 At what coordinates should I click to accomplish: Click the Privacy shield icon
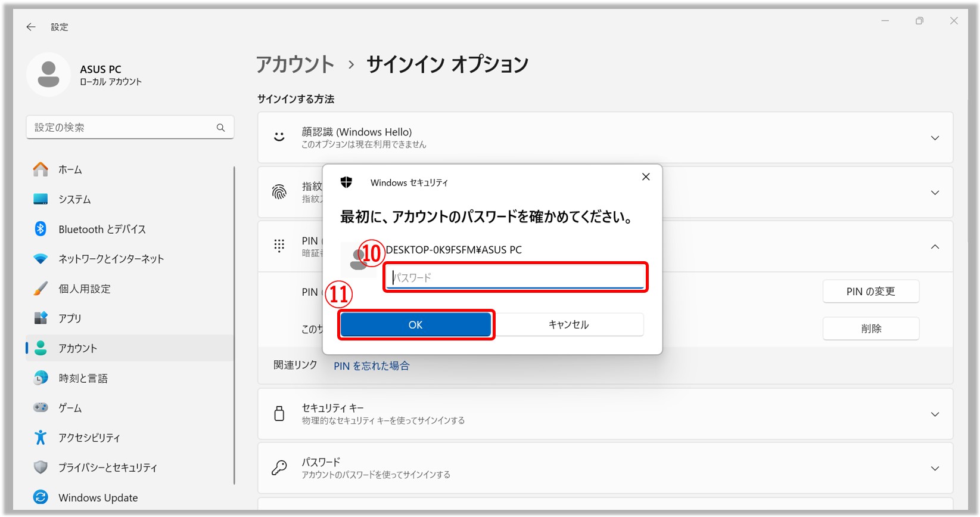tap(41, 468)
